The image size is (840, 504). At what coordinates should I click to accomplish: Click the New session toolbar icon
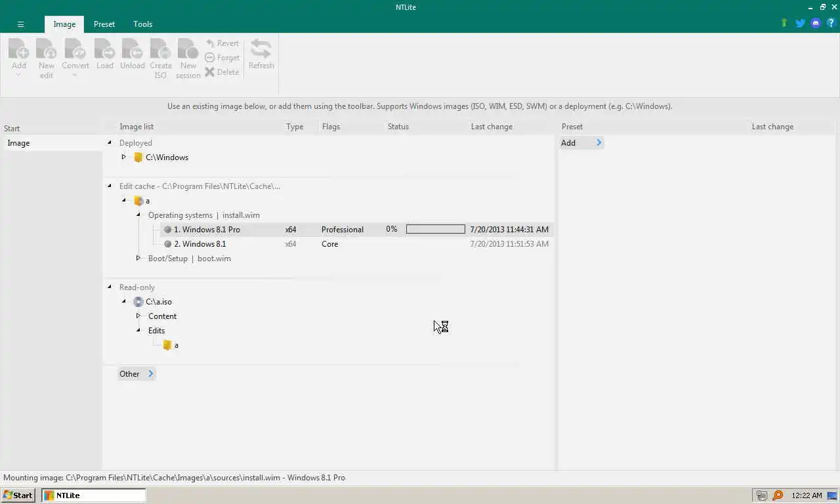click(188, 49)
